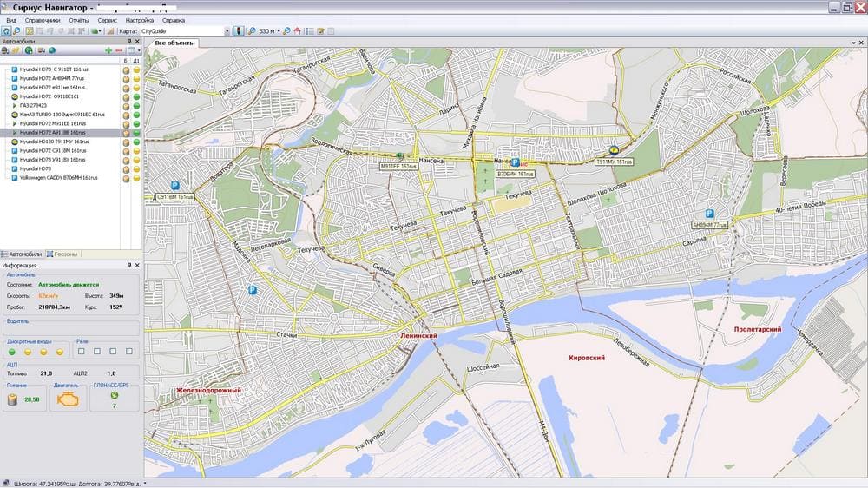Screen dimensions: 868x488
Task: Open the Отчёты menu
Action: (x=78, y=19)
